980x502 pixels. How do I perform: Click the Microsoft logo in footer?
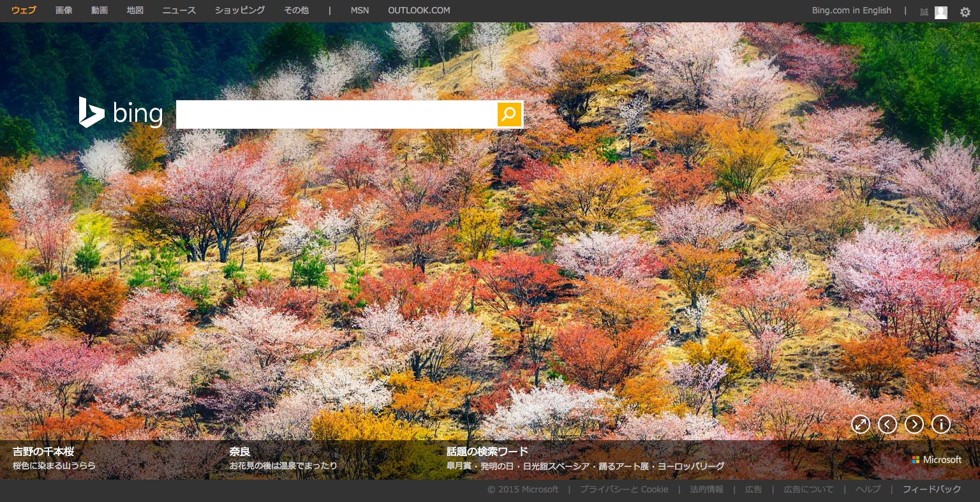click(936, 459)
